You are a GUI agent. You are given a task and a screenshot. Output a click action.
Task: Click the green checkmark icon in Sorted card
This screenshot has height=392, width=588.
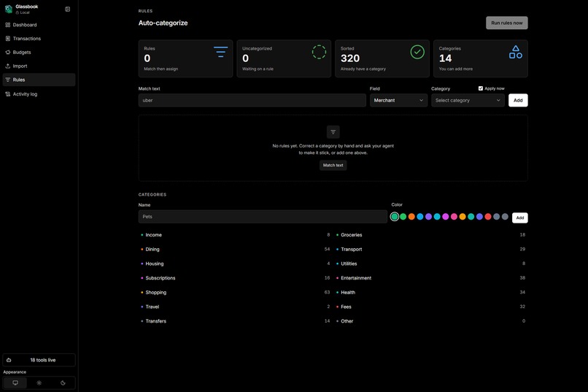coord(417,52)
